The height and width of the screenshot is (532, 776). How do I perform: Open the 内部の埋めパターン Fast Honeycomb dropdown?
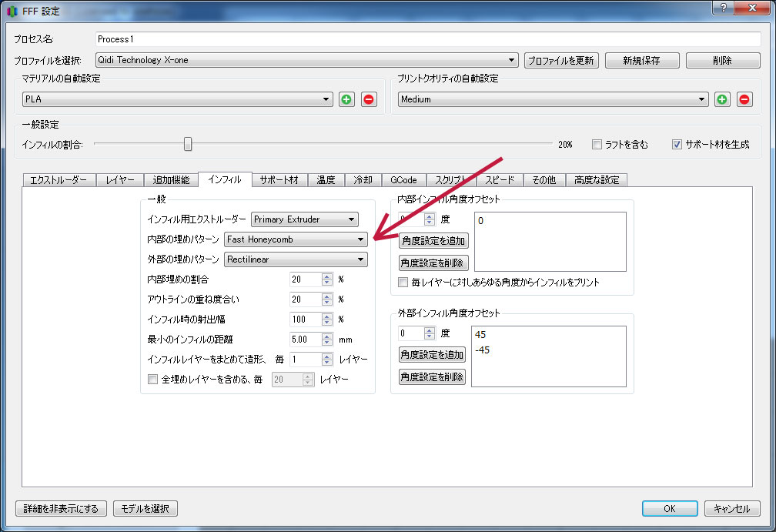[x=296, y=239]
